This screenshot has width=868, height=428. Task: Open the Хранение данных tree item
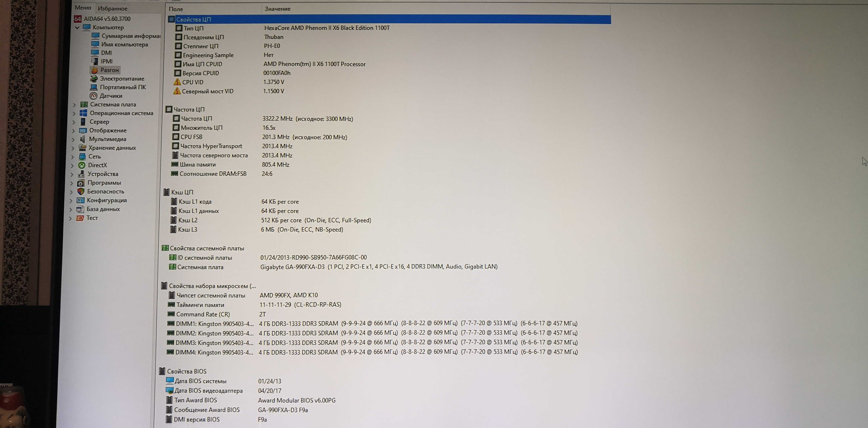coord(112,148)
